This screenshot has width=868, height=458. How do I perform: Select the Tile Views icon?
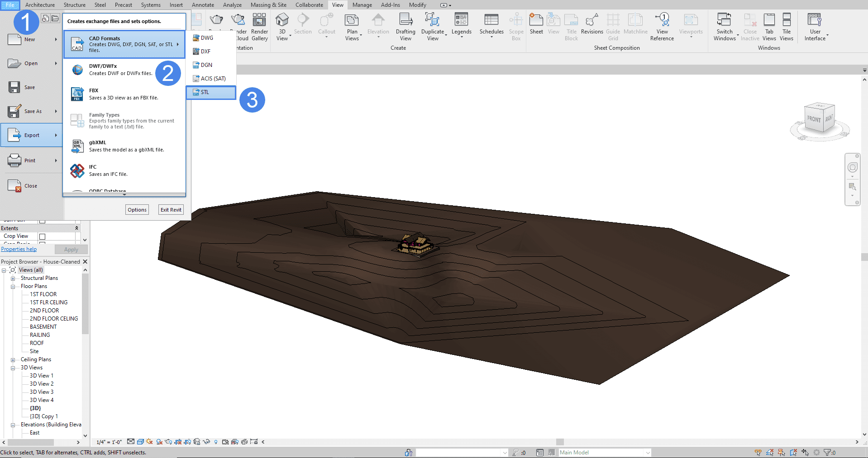coord(787,27)
